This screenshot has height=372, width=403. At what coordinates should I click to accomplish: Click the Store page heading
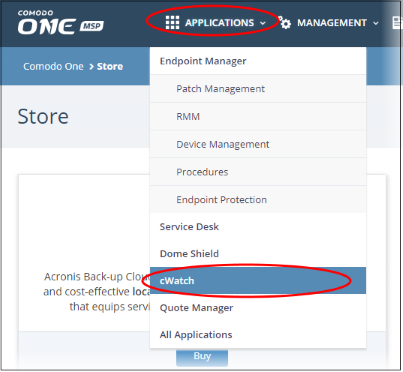click(x=43, y=116)
